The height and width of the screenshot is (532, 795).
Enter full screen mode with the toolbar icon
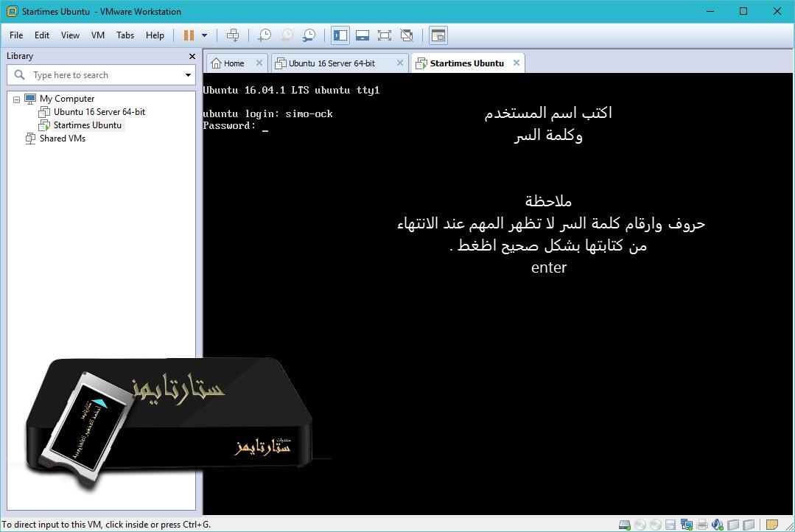[385, 35]
